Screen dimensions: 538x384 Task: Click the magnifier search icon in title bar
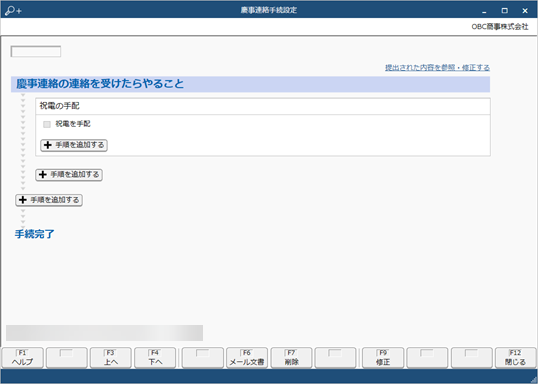pos(13,10)
